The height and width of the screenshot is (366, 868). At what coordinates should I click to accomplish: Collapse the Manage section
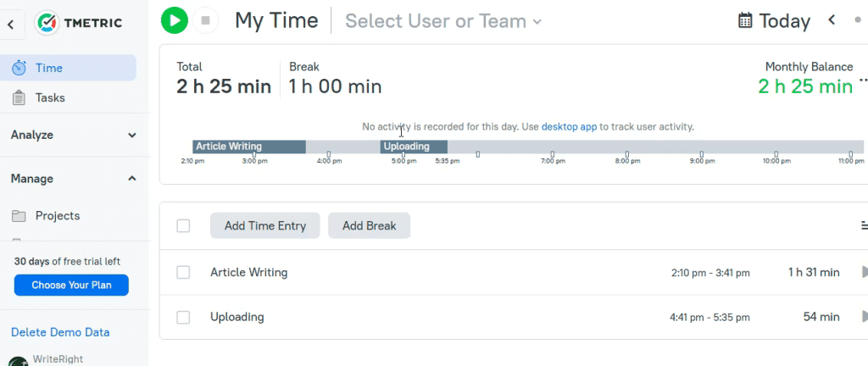[x=75, y=179]
